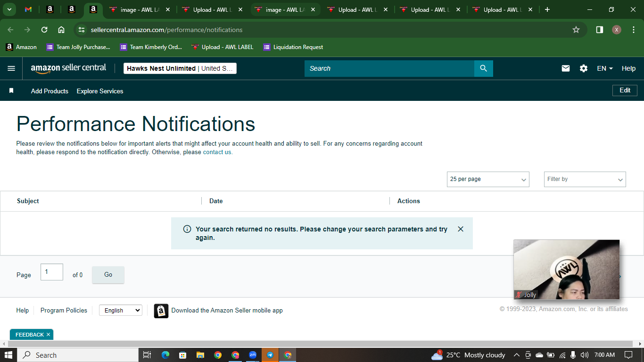This screenshot has width=644, height=362.
Task: Click the magnifier search button
Action: click(483, 68)
